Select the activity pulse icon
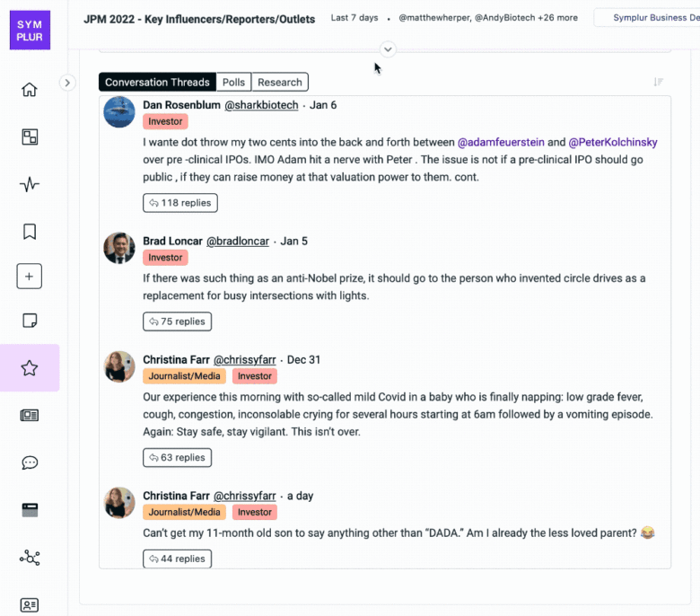The height and width of the screenshot is (616, 700). click(x=30, y=184)
